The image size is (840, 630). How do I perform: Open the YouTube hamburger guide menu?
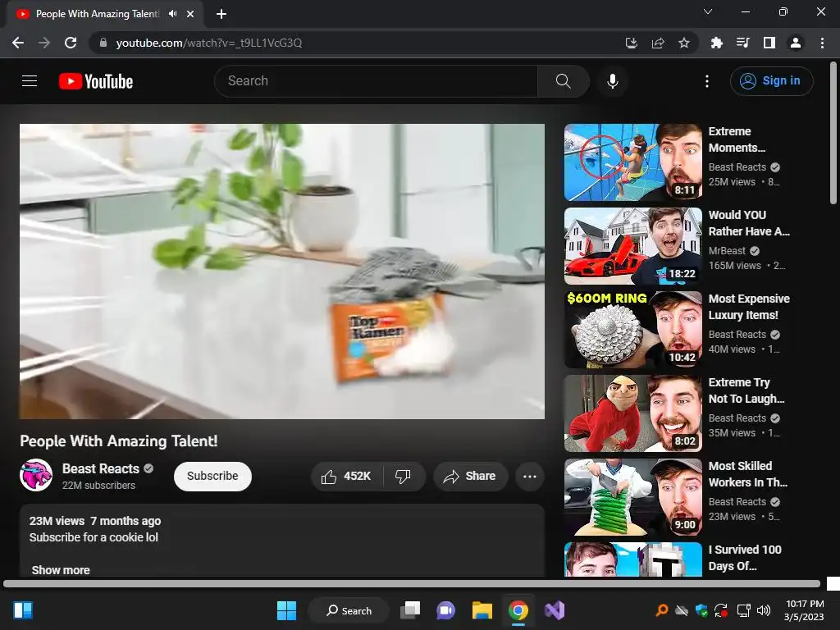pos(30,81)
